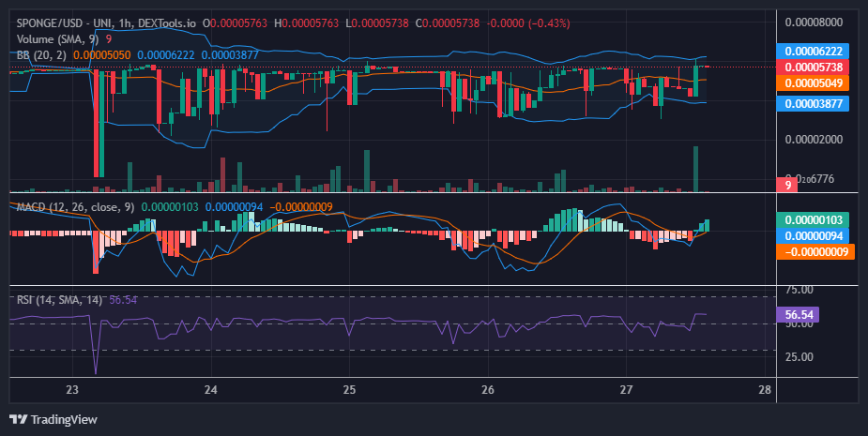Click the tallest green volume bar on day 27
868x436 pixels.
click(x=696, y=170)
